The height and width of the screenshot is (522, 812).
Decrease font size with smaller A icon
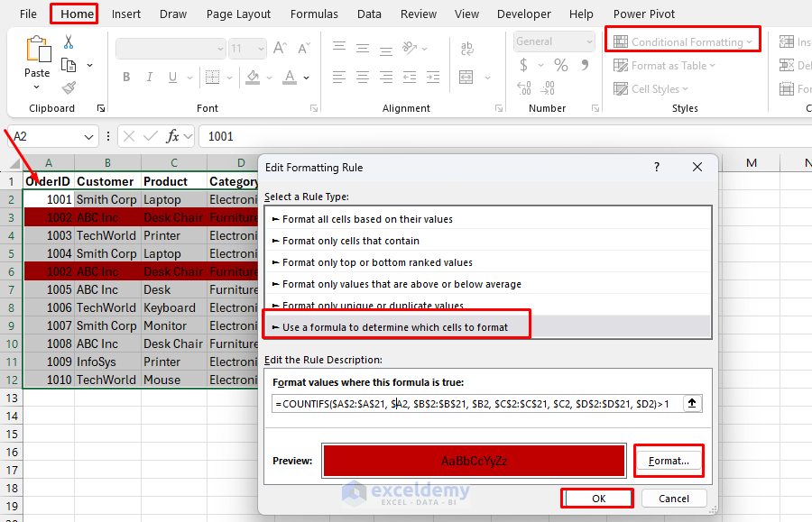click(x=304, y=48)
